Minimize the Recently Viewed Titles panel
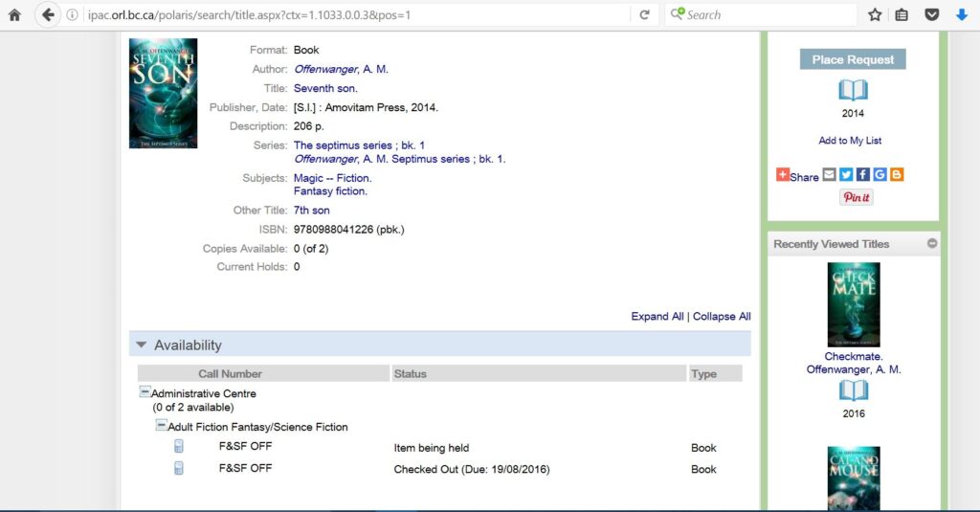 click(932, 244)
